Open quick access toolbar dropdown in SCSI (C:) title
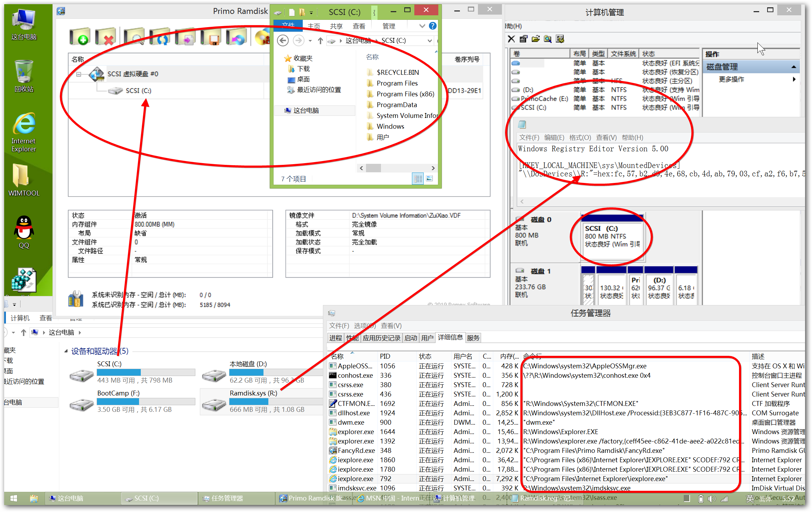The height and width of the screenshot is (512, 812). point(311,13)
